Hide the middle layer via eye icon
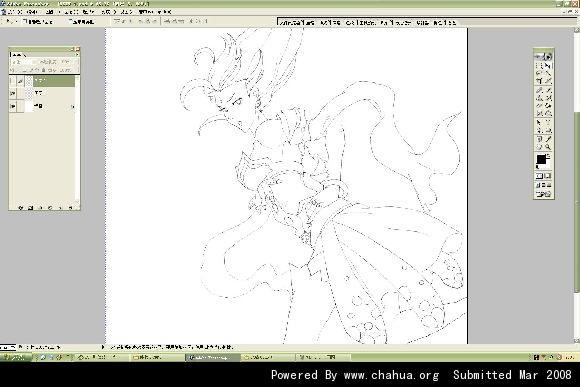This screenshot has height=387, width=580. 13,94
